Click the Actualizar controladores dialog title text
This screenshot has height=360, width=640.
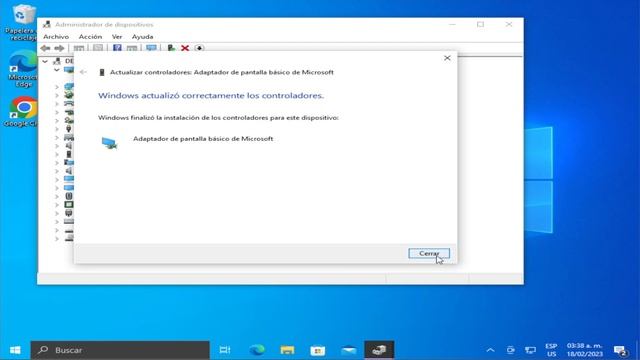coord(222,72)
